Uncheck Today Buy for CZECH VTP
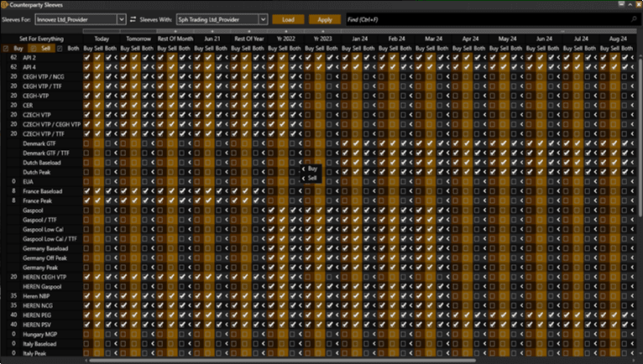Image resolution: width=643 pixels, height=364 pixels. [x=87, y=115]
